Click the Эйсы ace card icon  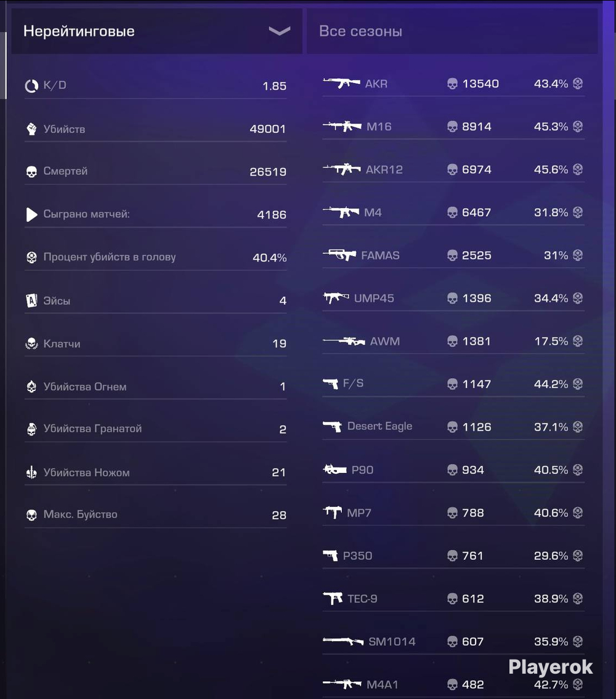point(31,301)
